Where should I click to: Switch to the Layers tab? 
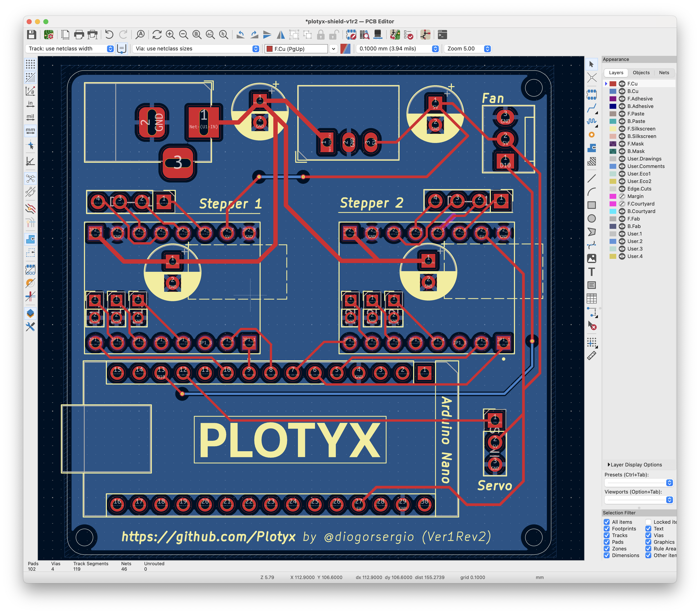616,73
